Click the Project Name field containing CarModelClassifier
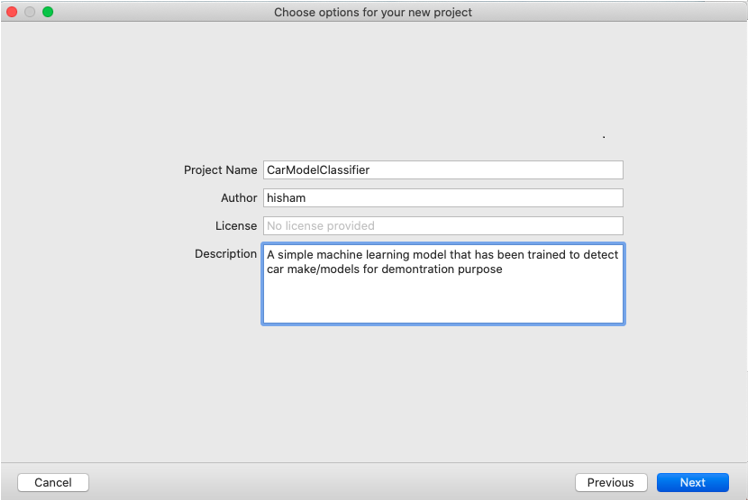Viewport: 750px width, 501px height. click(x=442, y=170)
